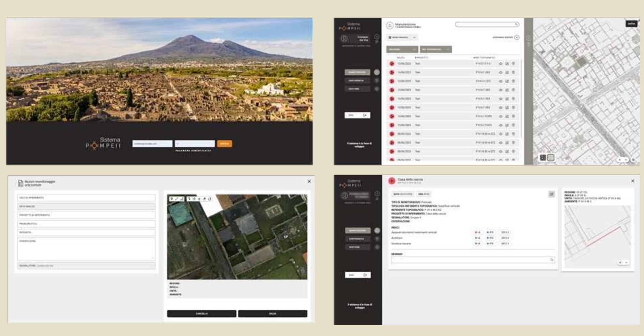Image resolution: width=644 pixels, height=336 pixels.
Task: Click the pan arrows icon on the aerial map toolbar
Action: click(x=194, y=199)
